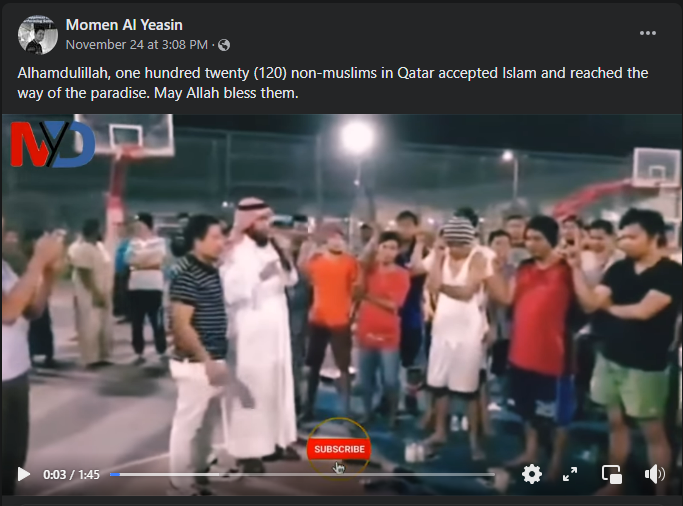Open the post's three-dot options menu

coord(648,33)
